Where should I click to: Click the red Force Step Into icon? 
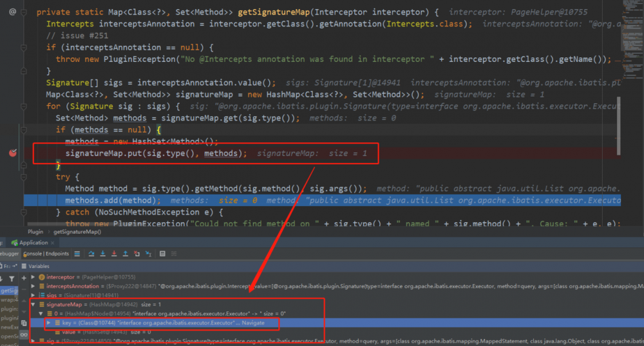point(114,254)
